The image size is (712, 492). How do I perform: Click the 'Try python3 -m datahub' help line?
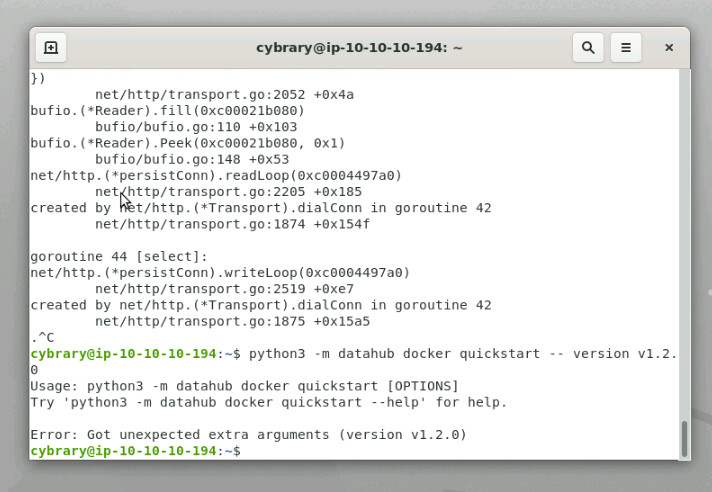(x=268, y=402)
